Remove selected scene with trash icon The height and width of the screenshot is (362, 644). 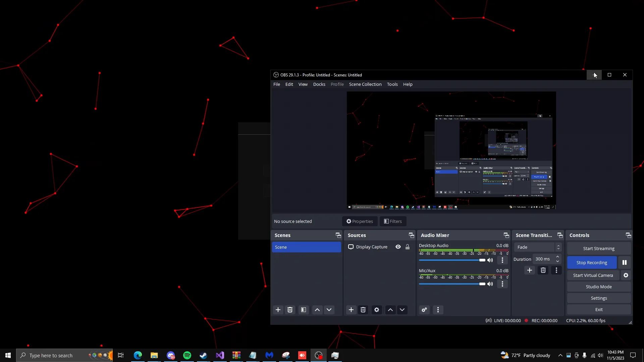tap(290, 310)
